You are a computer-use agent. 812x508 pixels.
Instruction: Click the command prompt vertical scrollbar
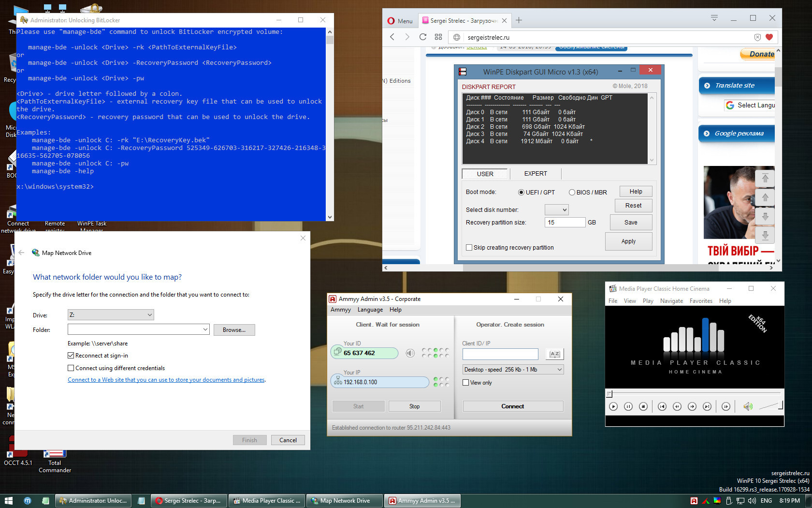(330, 124)
